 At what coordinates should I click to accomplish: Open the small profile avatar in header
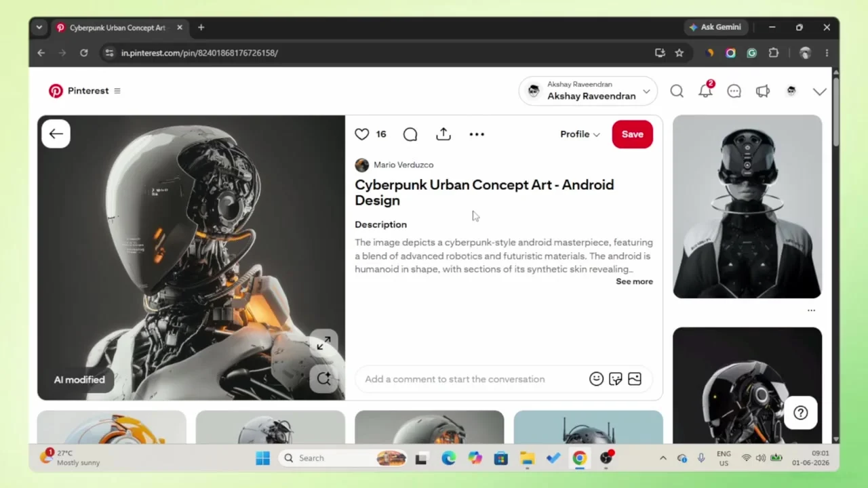click(x=791, y=91)
